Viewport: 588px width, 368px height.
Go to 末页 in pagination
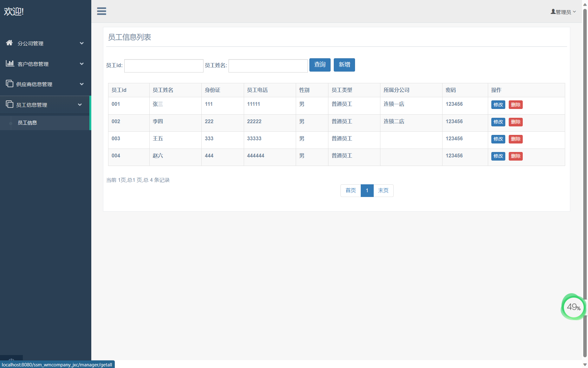pos(383,191)
